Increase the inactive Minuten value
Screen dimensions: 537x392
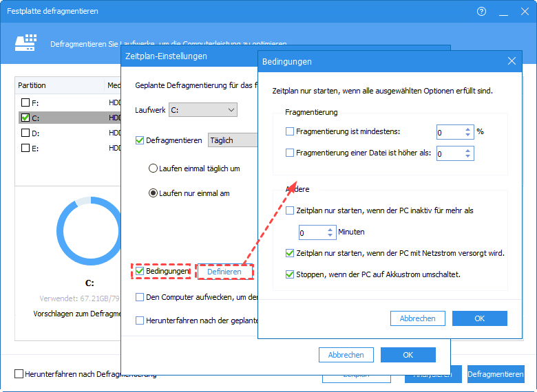[x=330, y=229]
